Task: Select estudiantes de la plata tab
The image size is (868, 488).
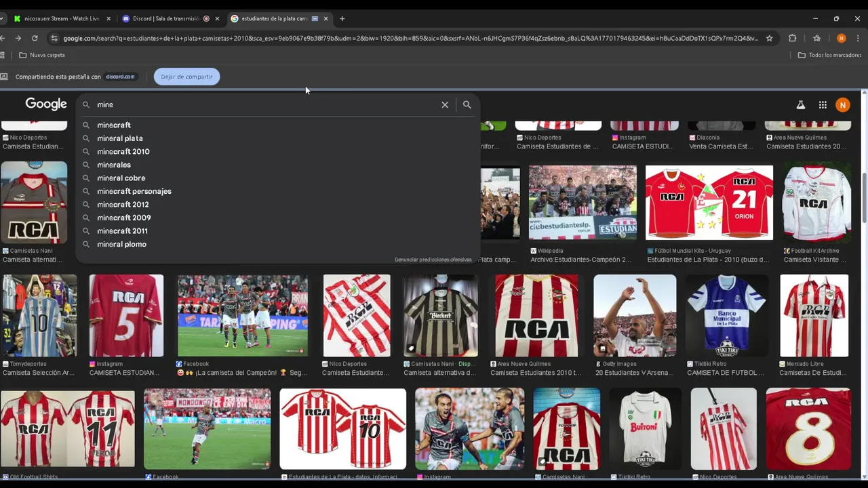Action: (x=278, y=19)
